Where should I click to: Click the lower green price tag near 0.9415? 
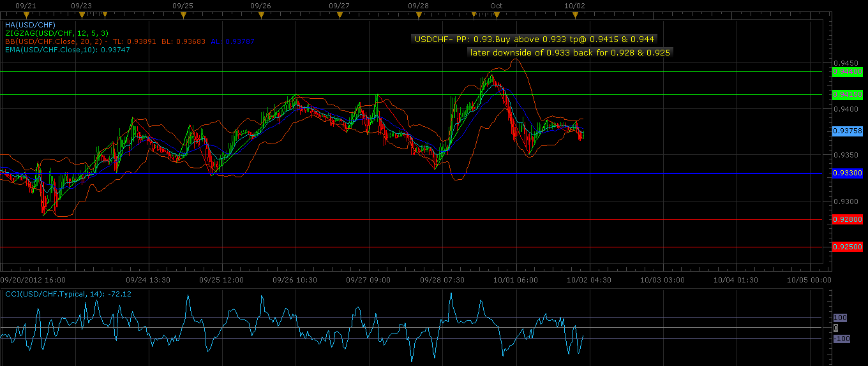(848, 94)
